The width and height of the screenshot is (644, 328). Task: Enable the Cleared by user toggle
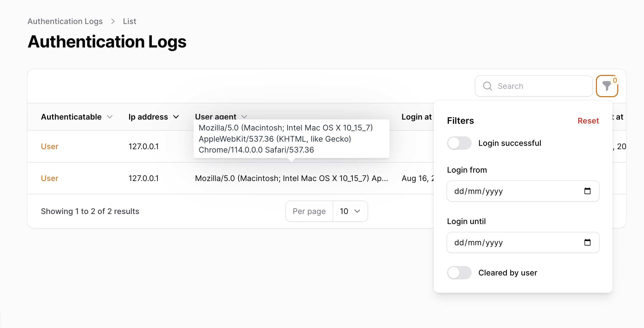coord(459,273)
